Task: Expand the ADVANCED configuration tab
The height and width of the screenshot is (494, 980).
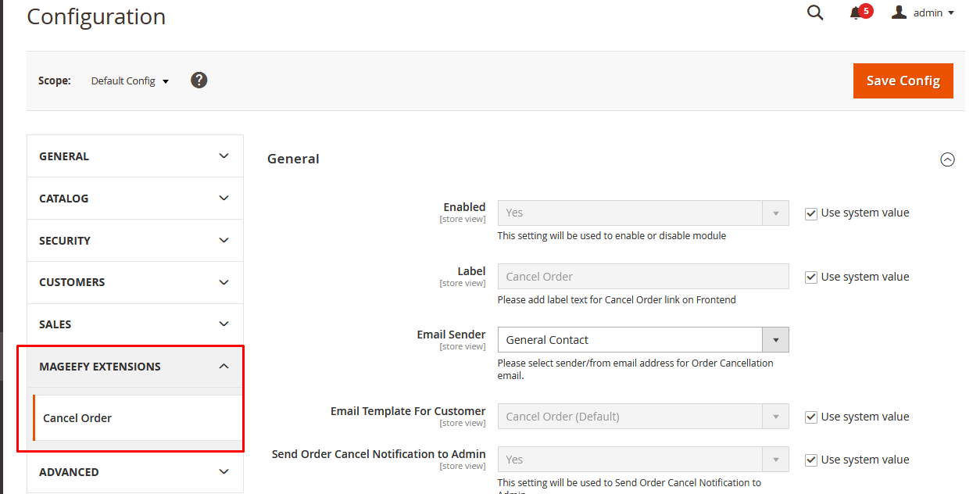Action: 134,472
